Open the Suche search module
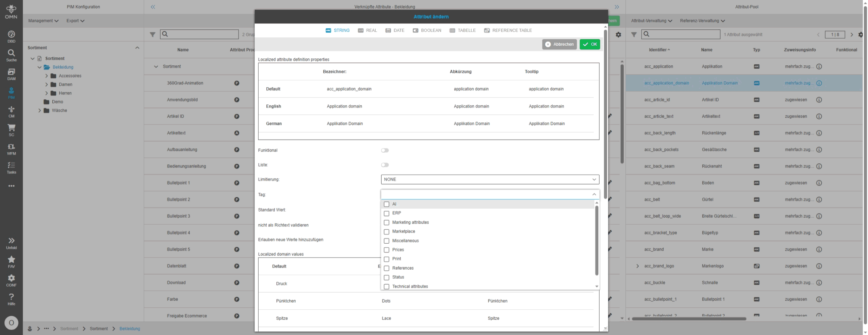 click(x=11, y=55)
